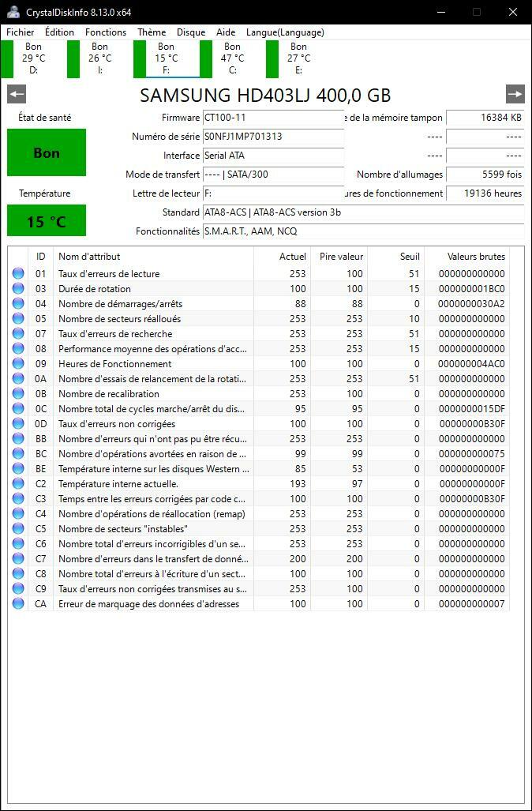The image size is (532, 811).
Task: Click the Valeurs brutes column header
Action: [466, 257]
